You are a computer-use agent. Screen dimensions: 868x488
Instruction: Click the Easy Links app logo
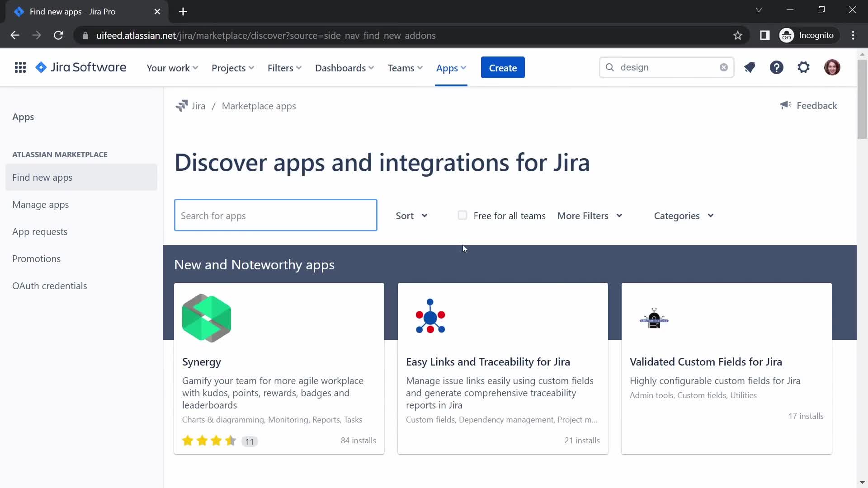430,316
